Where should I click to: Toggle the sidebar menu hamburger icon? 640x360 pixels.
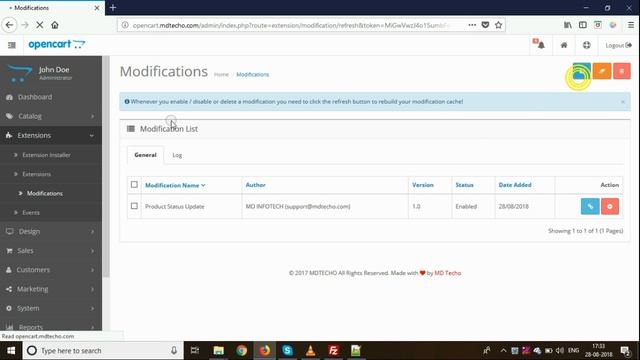12,45
